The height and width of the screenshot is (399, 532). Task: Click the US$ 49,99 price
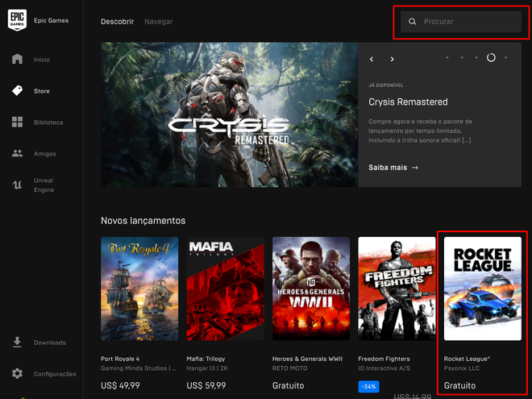pyautogui.click(x=120, y=386)
